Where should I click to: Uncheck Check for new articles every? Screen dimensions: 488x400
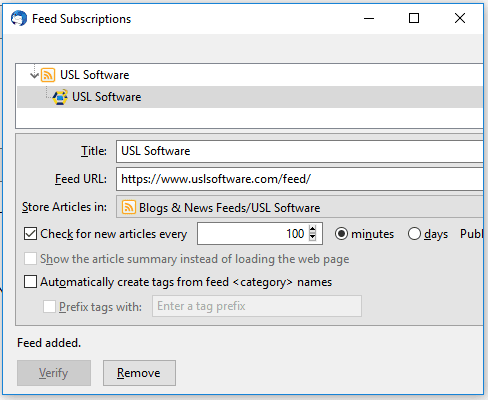(x=30, y=234)
